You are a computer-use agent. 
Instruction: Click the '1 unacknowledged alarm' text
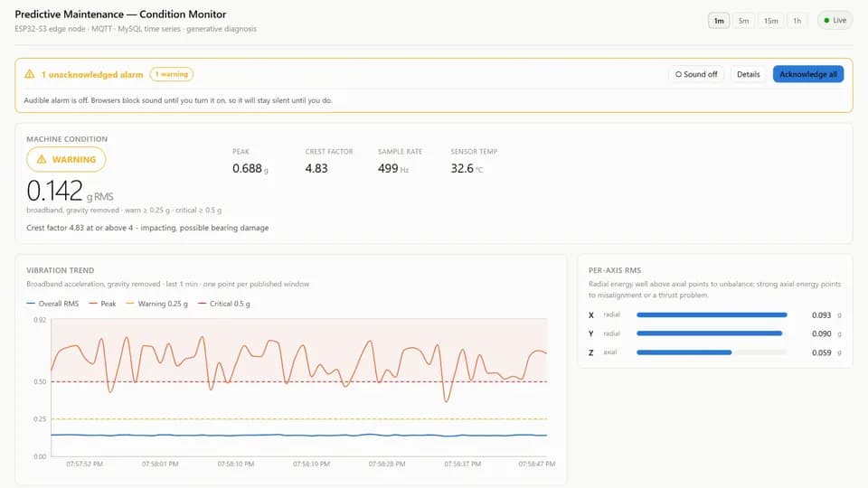click(x=92, y=75)
